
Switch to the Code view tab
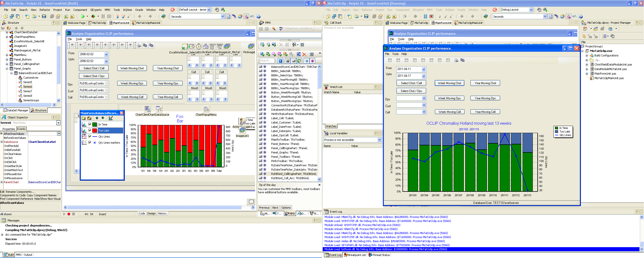(x=142, y=213)
